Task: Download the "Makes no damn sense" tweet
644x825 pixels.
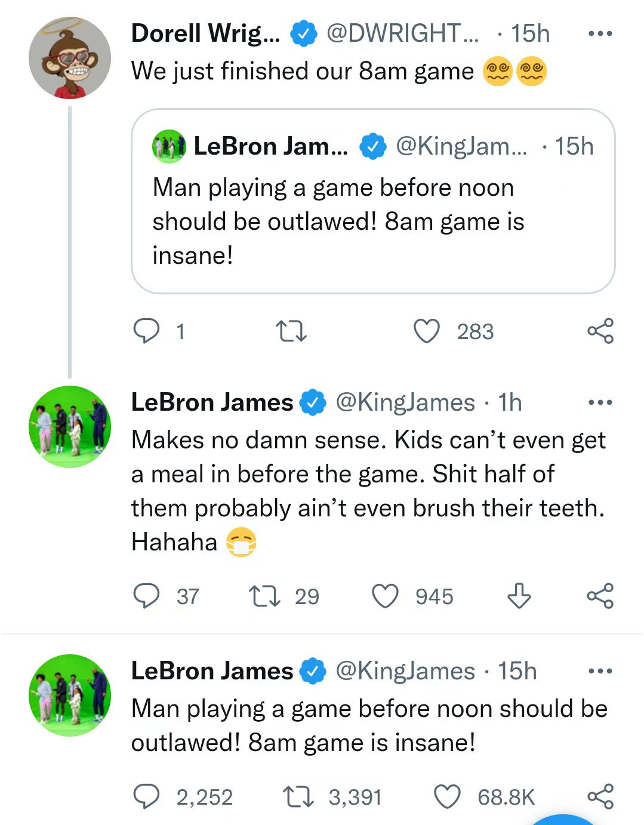Action: pyautogui.click(x=519, y=596)
